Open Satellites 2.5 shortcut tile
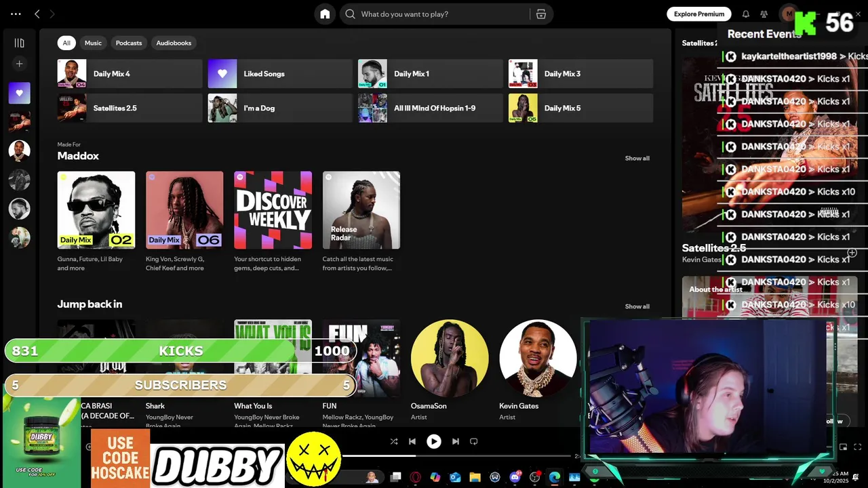 click(x=130, y=108)
